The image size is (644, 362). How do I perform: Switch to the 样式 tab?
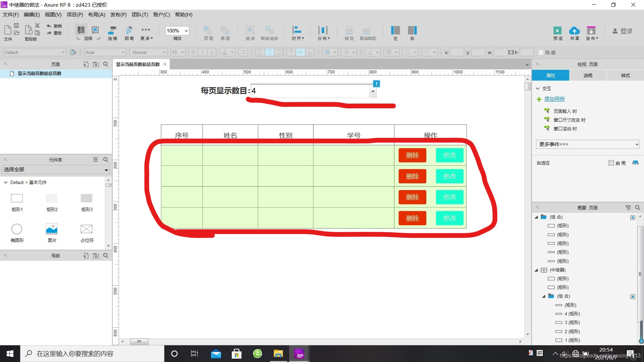(625, 75)
